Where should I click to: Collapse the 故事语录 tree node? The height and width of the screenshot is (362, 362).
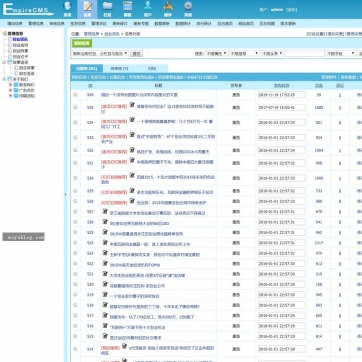pyautogui.click(x=4, y=62)
